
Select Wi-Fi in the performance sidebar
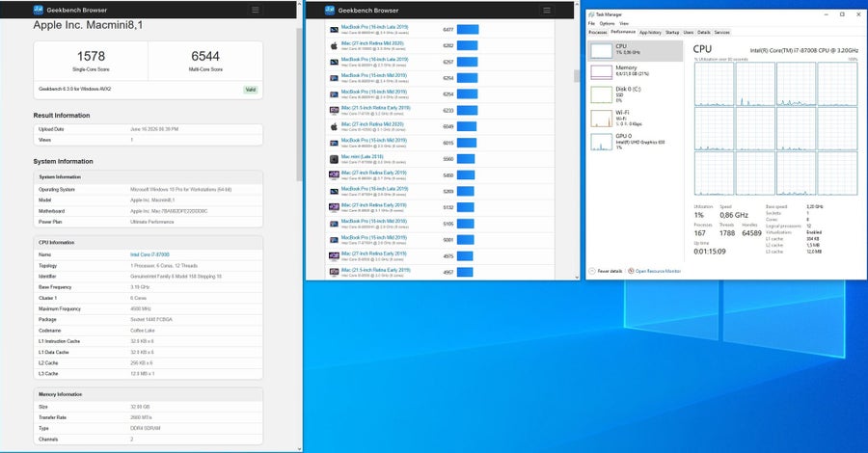click(x=635, y=118)
